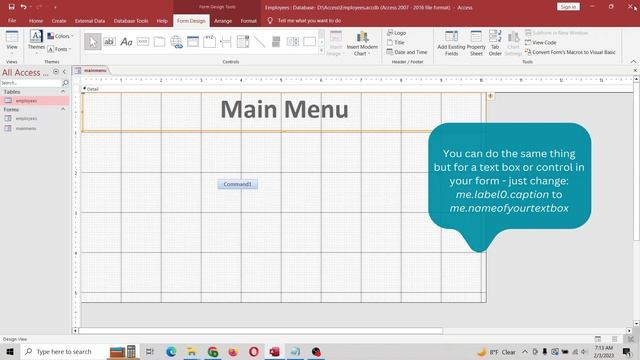
Task: Switch to the Format tab
Action: (x=248, y=20)
